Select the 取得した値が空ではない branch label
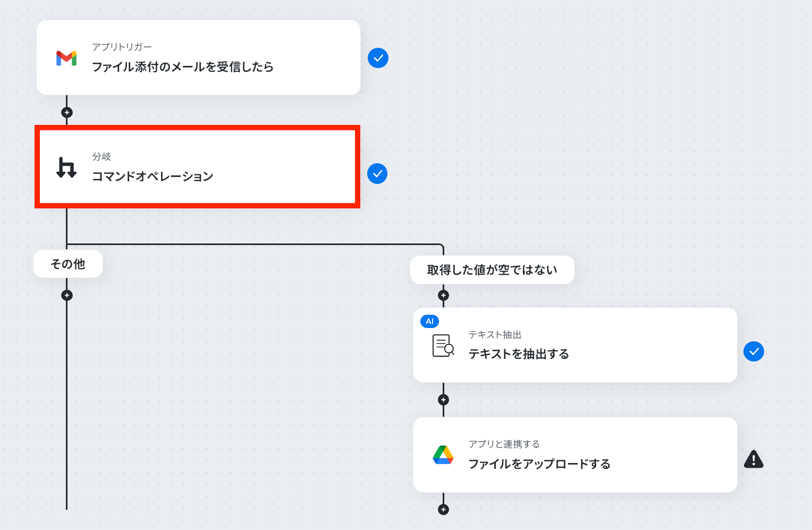The height and width of the screenshot is (530, 812). tap(492, 270)
